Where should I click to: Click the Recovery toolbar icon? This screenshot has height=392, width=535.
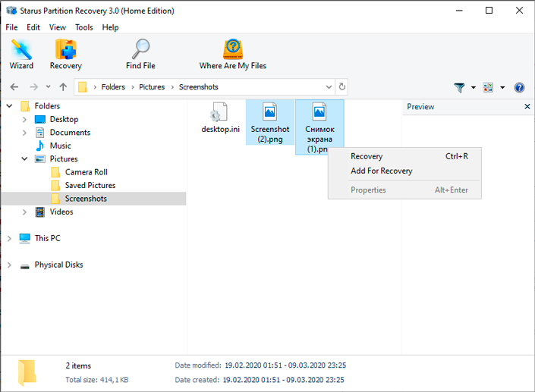click(66, 55)
